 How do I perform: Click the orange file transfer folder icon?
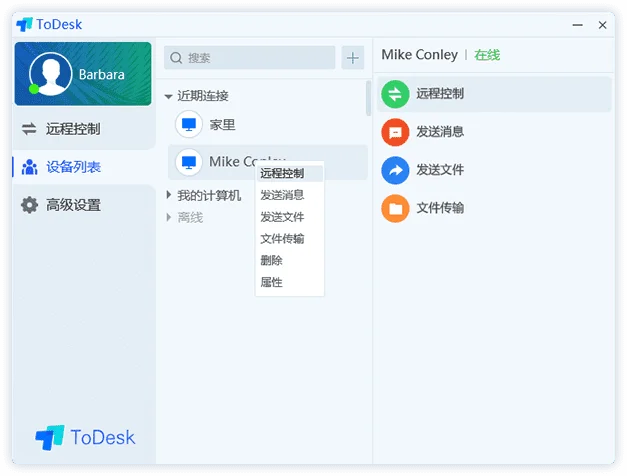395,208
